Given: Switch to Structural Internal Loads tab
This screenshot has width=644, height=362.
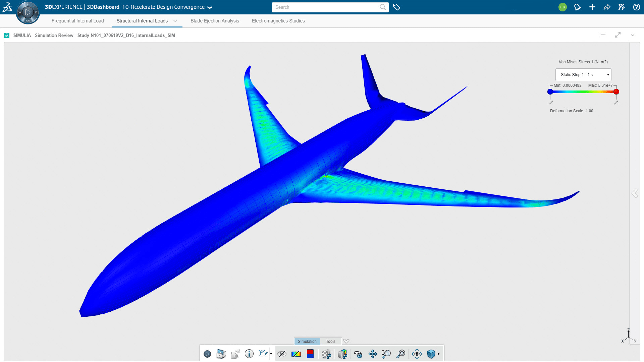Looking at the screenshot, I should (142, 21).
